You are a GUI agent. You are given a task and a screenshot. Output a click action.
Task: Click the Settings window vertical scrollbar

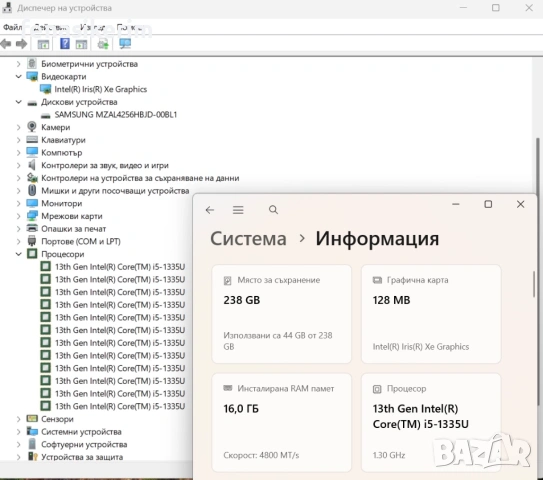click(x=534, y=284)
